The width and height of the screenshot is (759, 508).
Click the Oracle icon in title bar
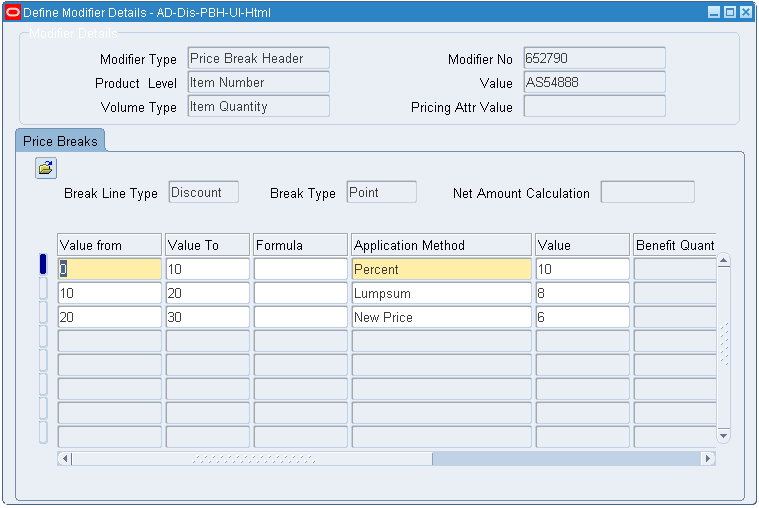pos(13,12)
